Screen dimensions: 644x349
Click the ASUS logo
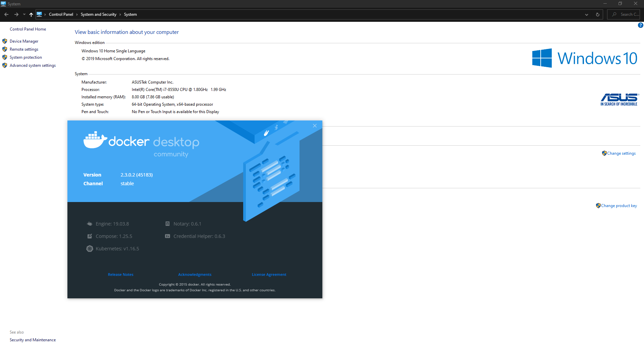[619, 100]
